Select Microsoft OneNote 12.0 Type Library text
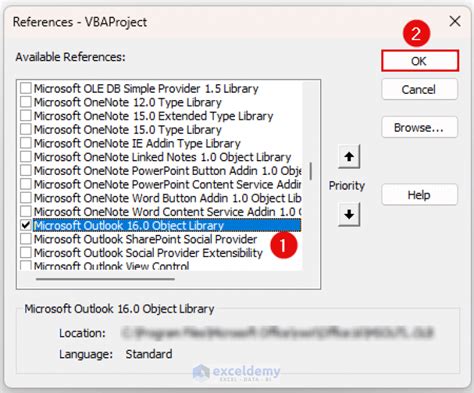This screenshot has height=393, width=474. point(128,102)
